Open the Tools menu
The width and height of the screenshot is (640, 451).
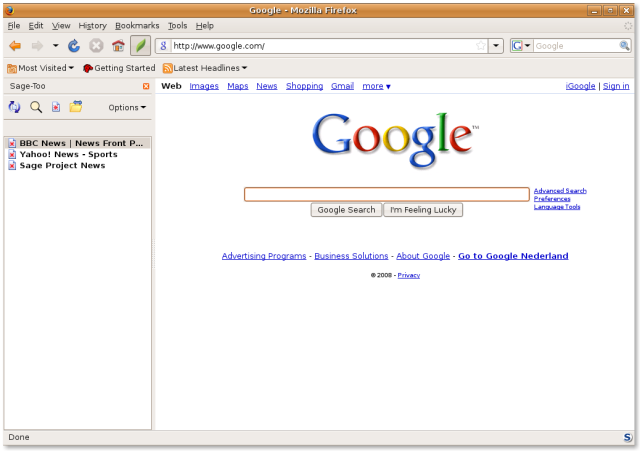click(177, 25)
